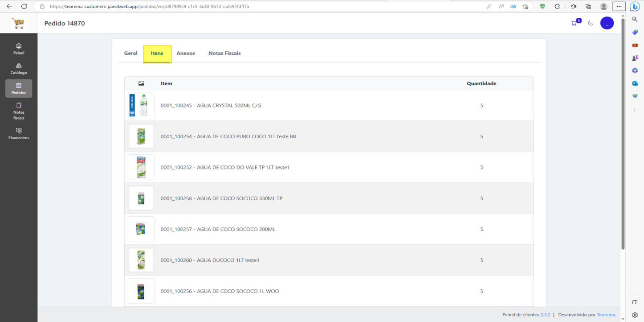644x322 pixels.
Task: Open Catálogo in sidebar
Action: point(19,69)
